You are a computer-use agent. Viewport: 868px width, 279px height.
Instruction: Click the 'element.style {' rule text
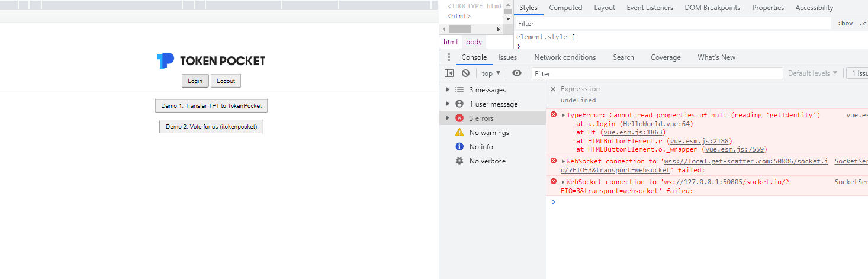545,37
